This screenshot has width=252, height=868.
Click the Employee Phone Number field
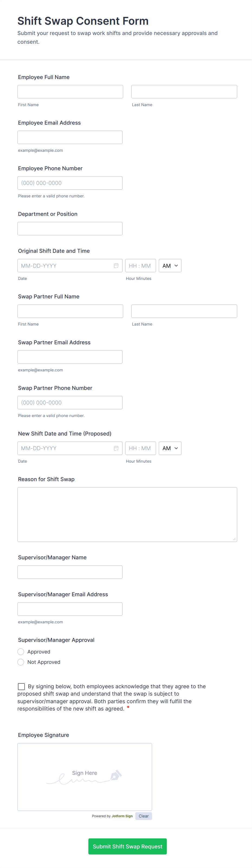70,183
